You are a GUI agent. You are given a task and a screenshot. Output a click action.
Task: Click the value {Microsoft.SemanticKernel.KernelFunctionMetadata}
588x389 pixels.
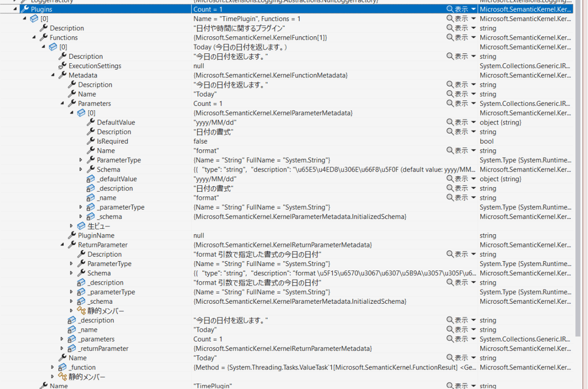[270, 75]
